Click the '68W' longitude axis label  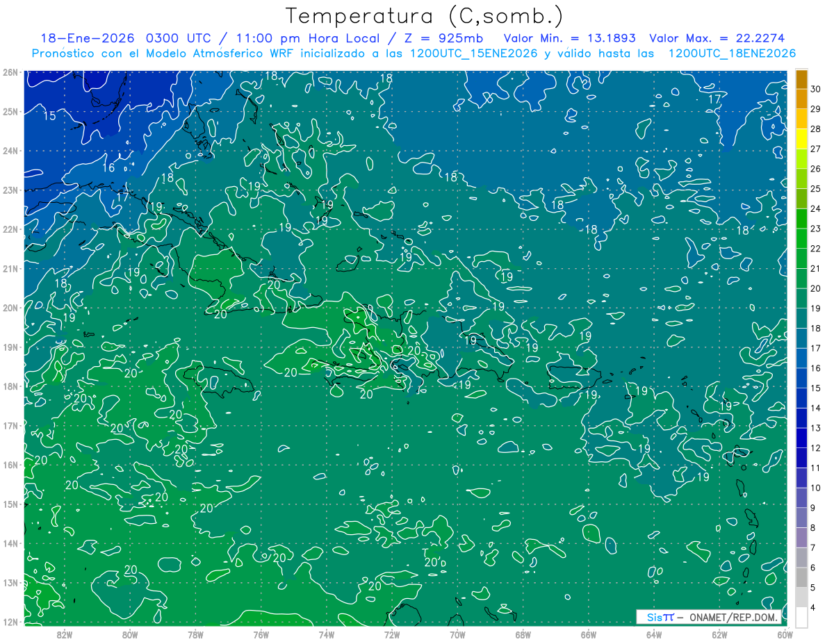coord(523,634)
